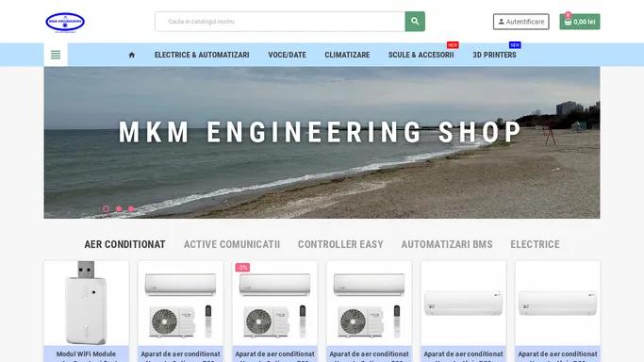The image size is (644, 362).
Task: Click the green search magnifier button
Action: [x=415, y=22]
